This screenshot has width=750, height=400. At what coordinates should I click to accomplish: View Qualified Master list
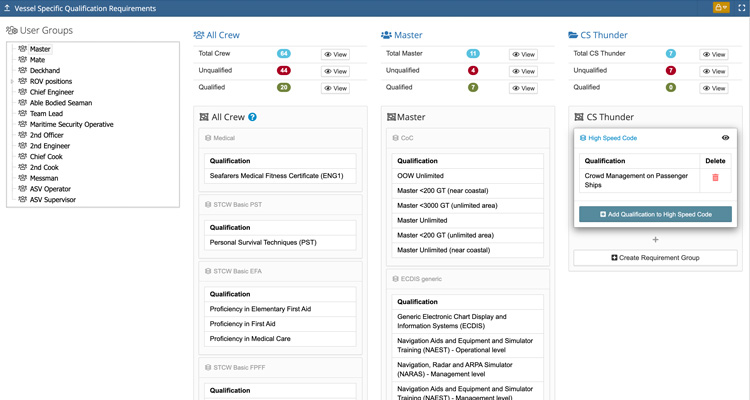point(523,88)
